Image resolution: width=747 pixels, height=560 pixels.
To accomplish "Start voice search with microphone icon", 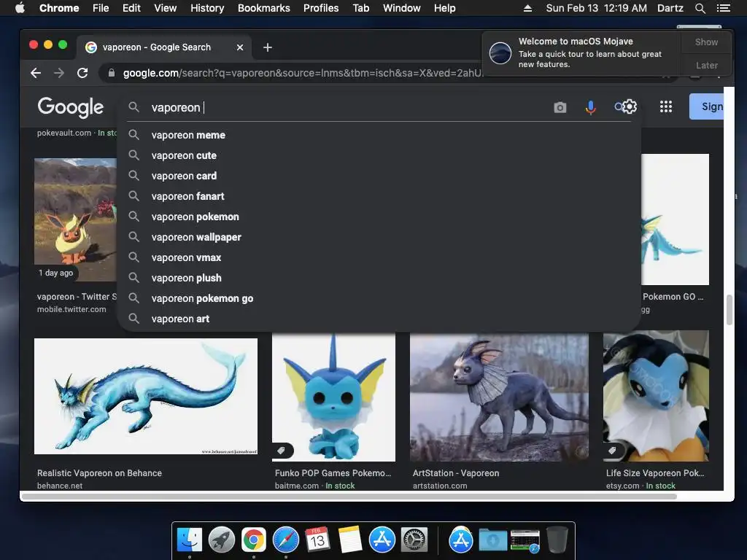I will 590,108.
